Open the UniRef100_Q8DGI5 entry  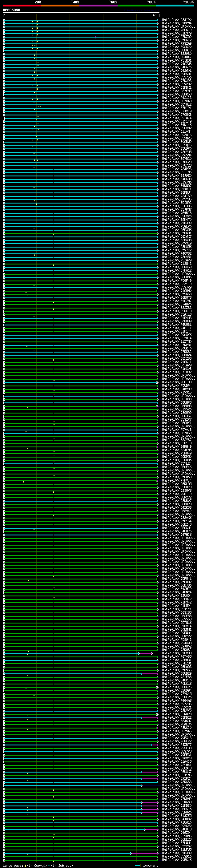[x=177, y=50]
